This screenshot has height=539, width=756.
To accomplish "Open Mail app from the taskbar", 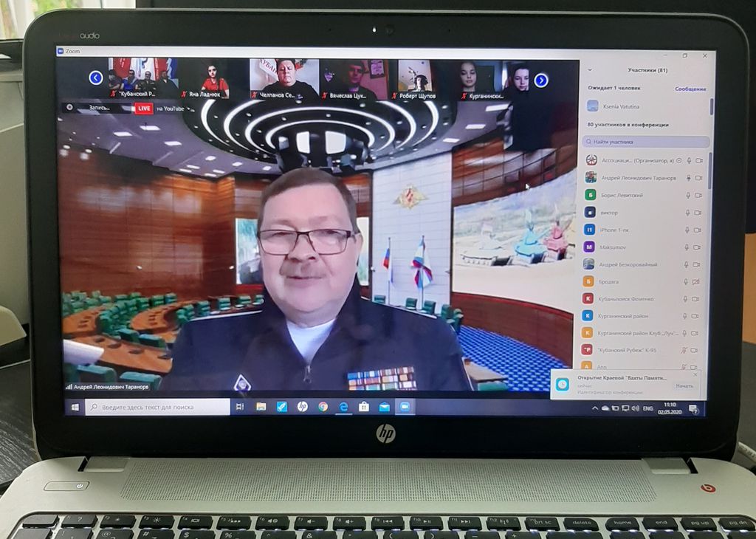I will [384, 407].
